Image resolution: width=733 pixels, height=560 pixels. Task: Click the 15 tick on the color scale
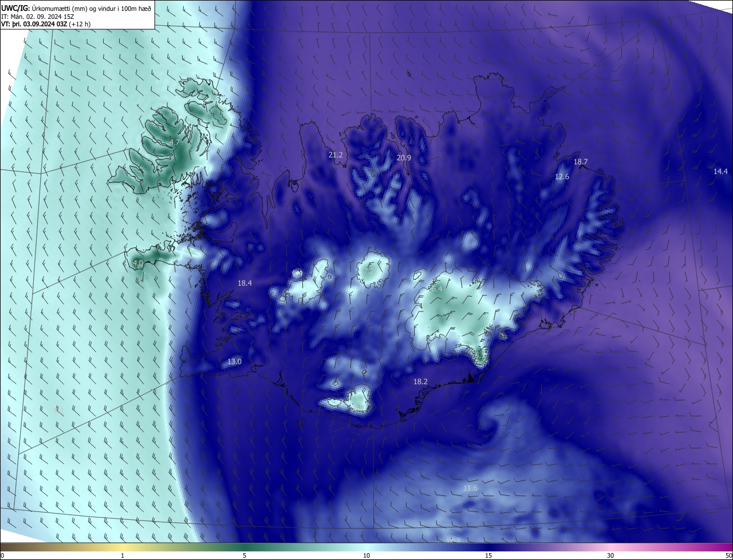488,556
